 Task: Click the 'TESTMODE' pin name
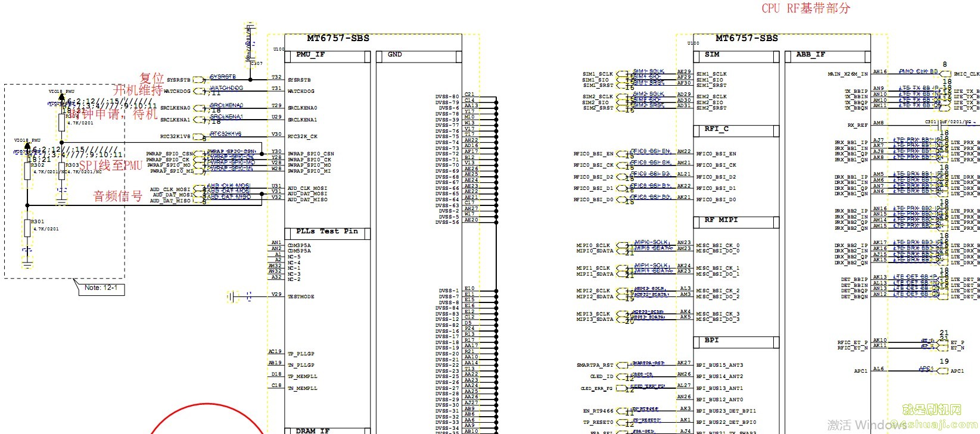tap(301, 296)
